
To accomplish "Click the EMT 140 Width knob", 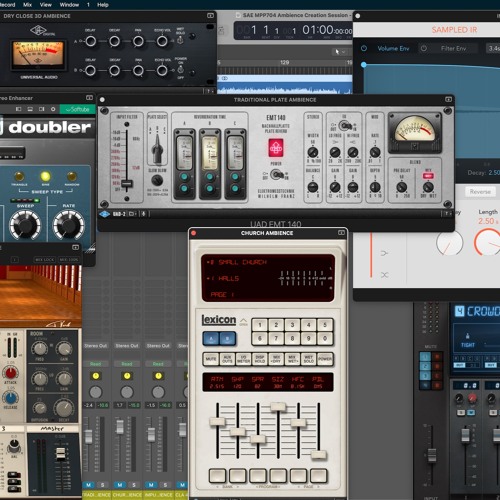I will [312, 152].
